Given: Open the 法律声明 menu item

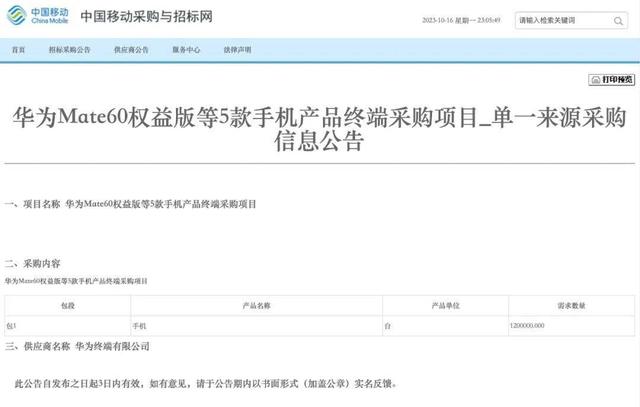Looking at the screenshot, I should pyautogui.click(x=238, y=50).
